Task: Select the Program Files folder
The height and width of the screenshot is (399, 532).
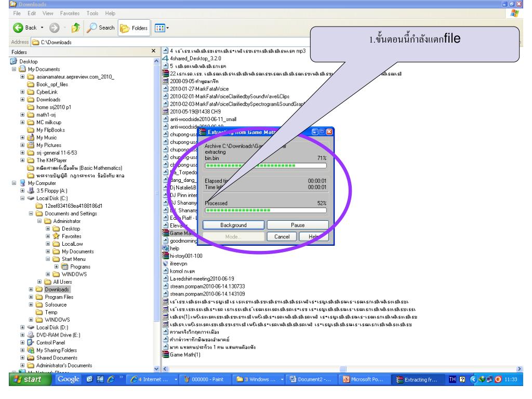Action: pos(59,297)
